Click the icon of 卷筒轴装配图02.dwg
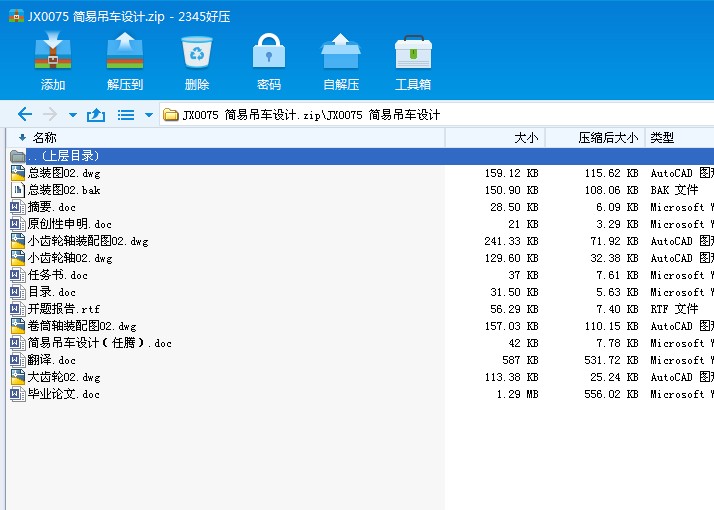Image resolution: width=714 pixels, height=510 pixels. click(x=17, y=326)
